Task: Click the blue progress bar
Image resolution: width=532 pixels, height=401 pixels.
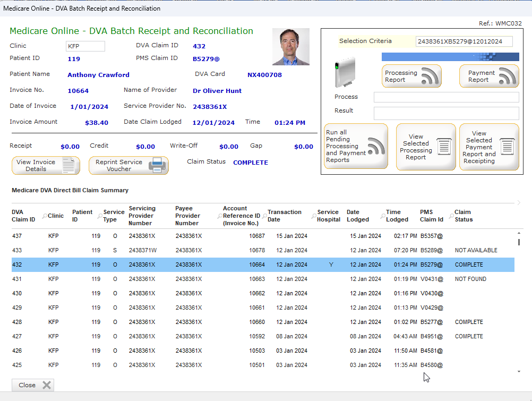Action: pyautogui.click(x=450, y=57)
